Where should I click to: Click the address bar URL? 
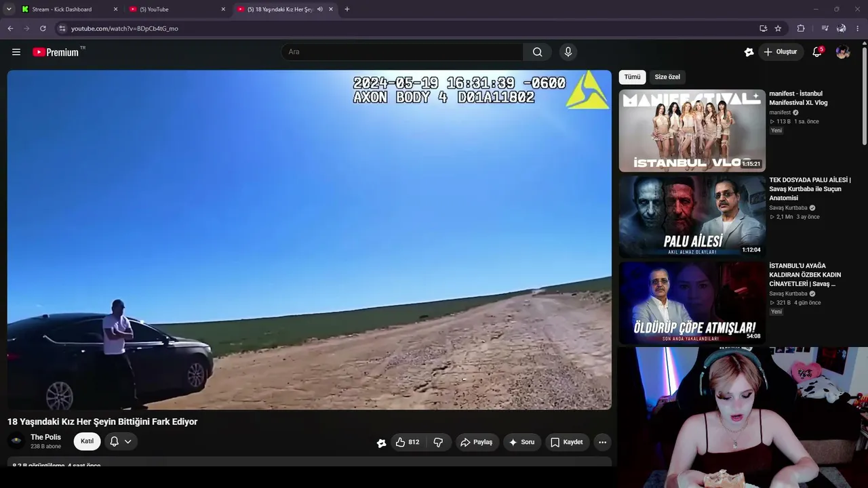click(125, 28)
